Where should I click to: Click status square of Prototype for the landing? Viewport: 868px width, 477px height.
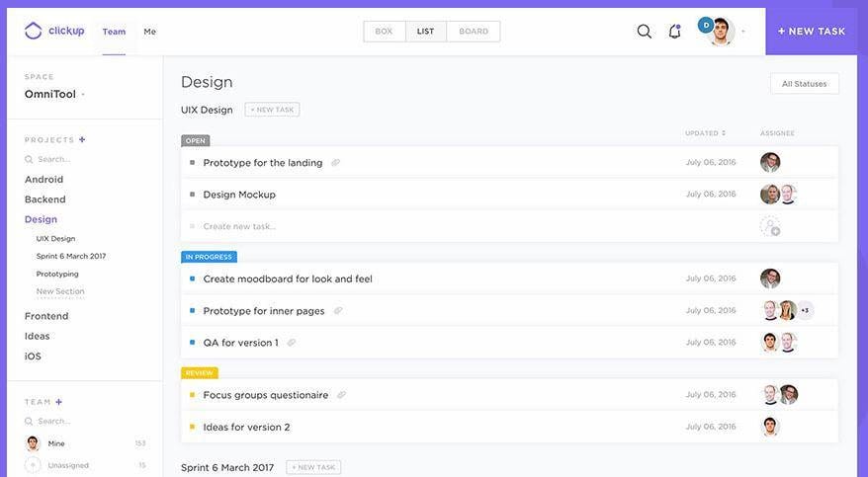click(192, 163)
